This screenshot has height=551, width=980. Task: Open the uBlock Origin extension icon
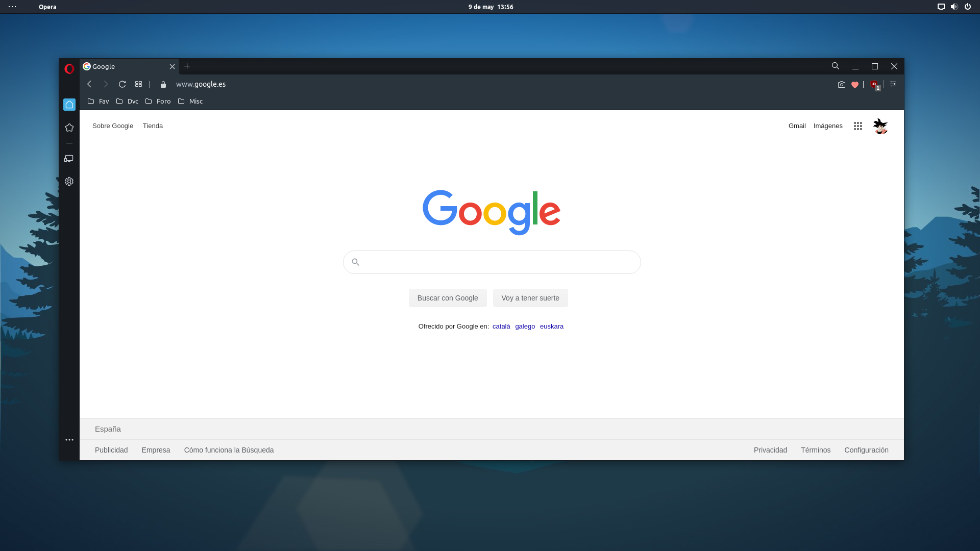click(875, 85)
